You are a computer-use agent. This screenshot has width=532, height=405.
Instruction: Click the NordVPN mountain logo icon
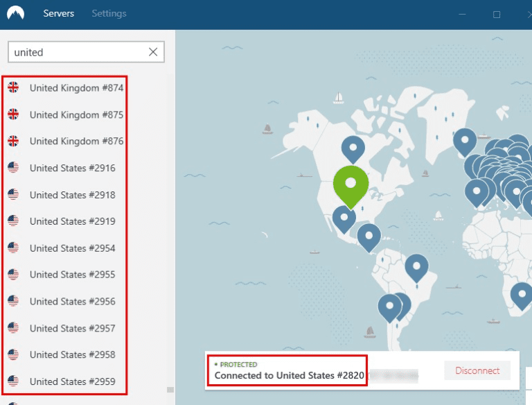15,14
